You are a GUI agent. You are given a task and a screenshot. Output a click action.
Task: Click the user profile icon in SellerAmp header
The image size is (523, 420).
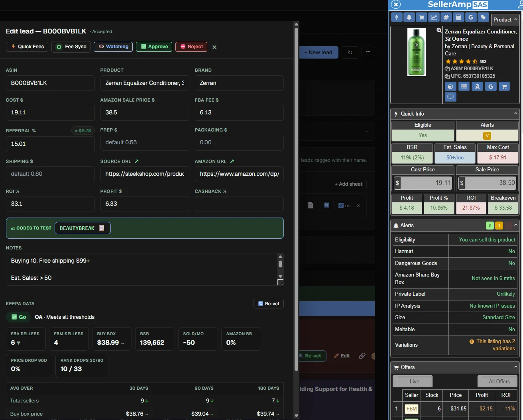tap(520, 4)
